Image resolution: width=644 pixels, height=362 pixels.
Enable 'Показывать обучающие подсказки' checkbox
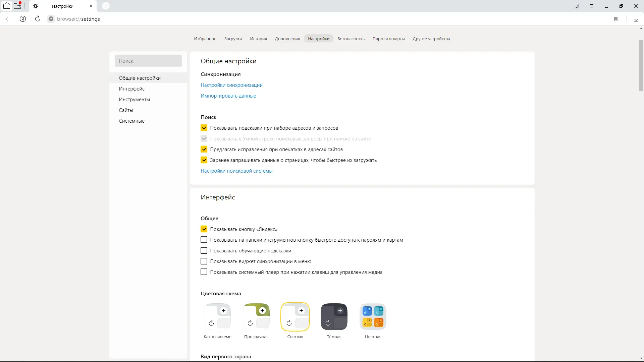[204, 251]
